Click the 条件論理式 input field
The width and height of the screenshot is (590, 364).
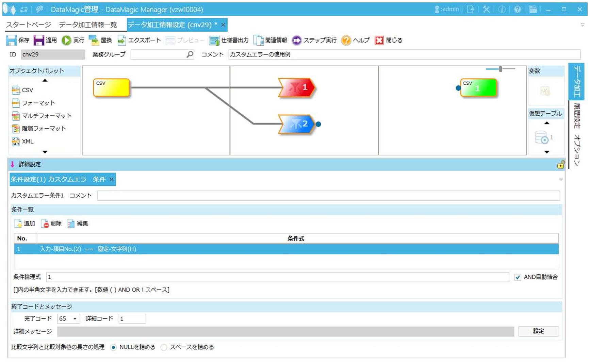tap(277, 277)
